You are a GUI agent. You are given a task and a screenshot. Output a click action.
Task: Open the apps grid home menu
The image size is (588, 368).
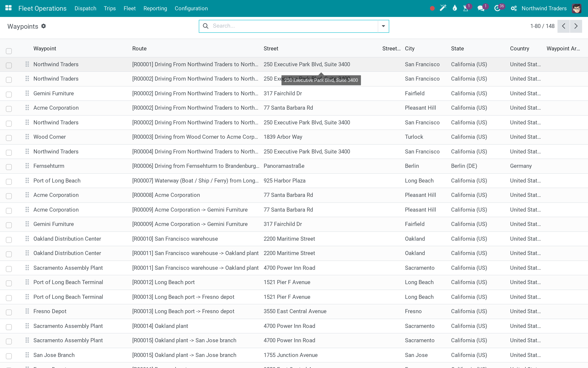(8, 8)
